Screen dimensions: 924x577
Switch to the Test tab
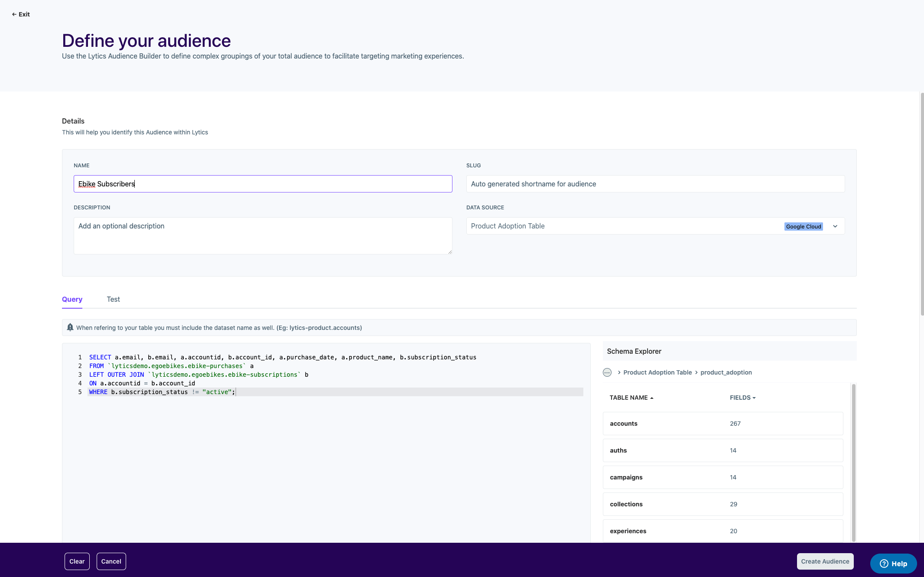pos(113,299)
